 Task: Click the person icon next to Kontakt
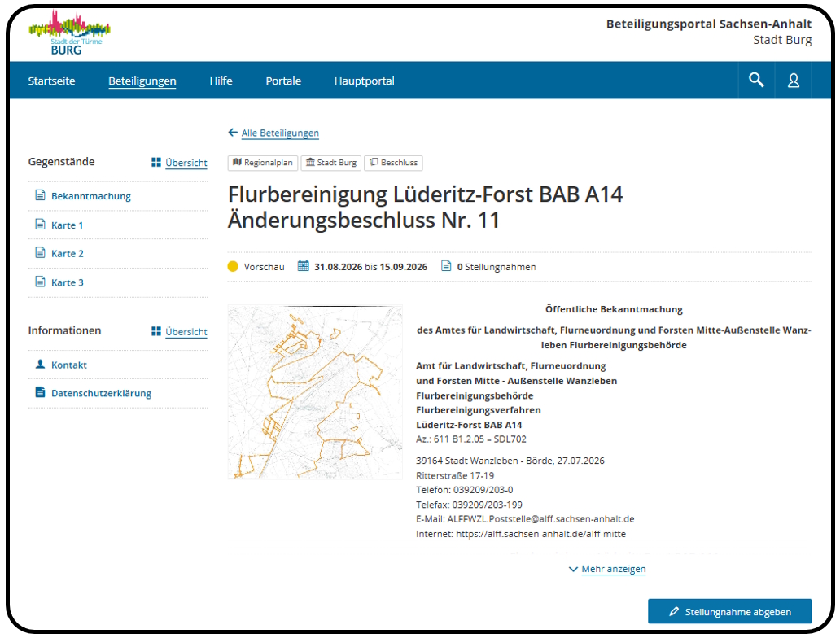[x=40, y=364]
